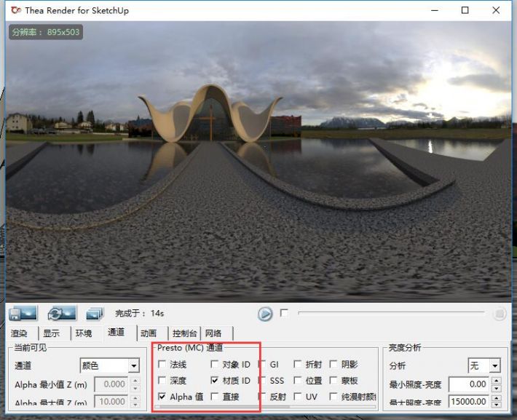Click the 最小照度-亮度 input field

[x=468, y=384]
